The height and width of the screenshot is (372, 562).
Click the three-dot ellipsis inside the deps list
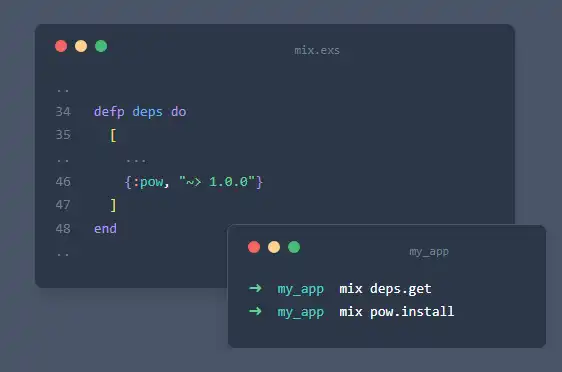(x=136, y=161)
